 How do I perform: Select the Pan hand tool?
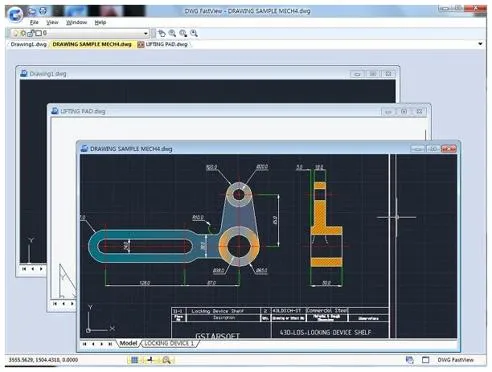[x=162, y=33]
